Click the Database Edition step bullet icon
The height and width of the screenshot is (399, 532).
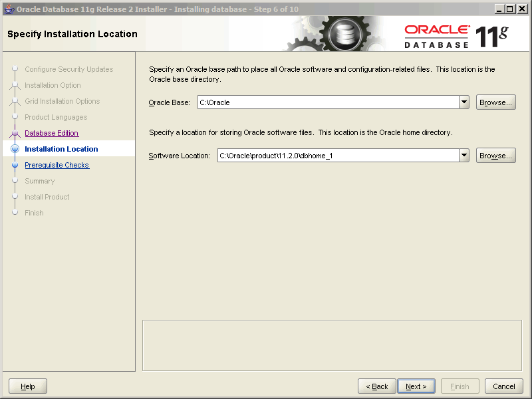tap(15, 133)
